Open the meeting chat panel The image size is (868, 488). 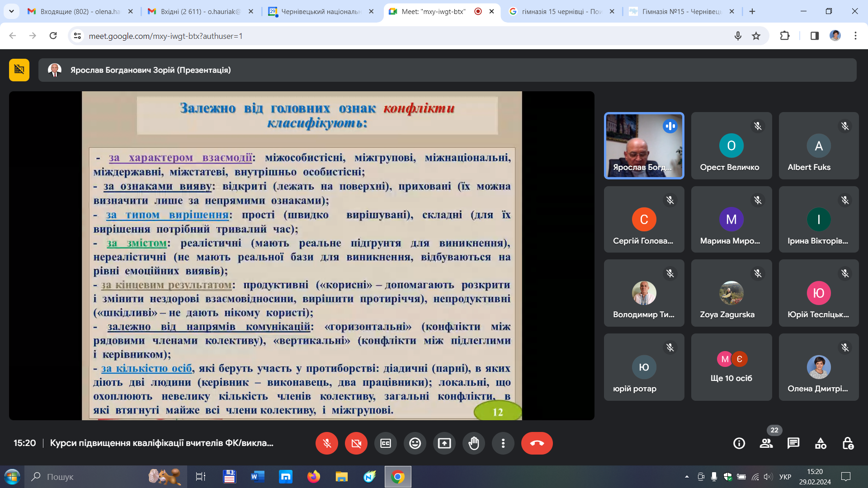[793, 443]
